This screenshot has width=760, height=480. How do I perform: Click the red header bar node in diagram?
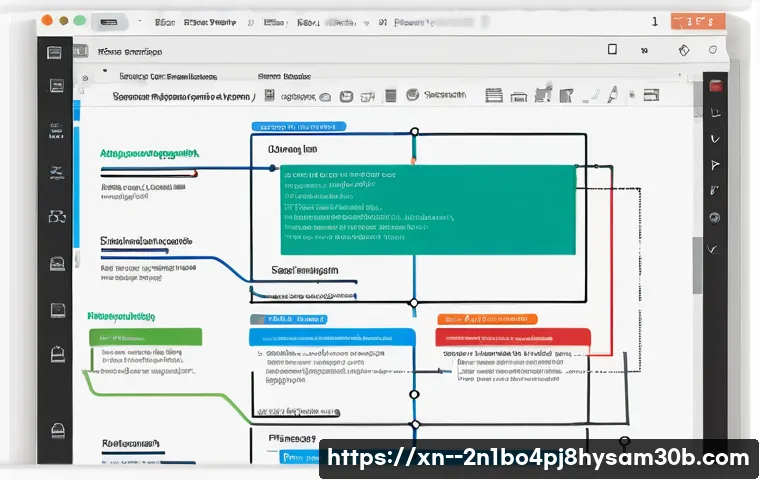coord(512,337)
